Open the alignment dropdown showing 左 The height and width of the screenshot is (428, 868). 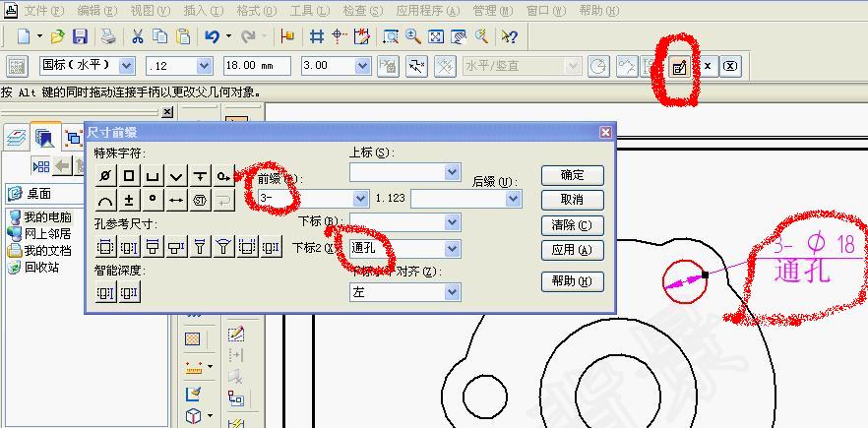tap(453, 292)
